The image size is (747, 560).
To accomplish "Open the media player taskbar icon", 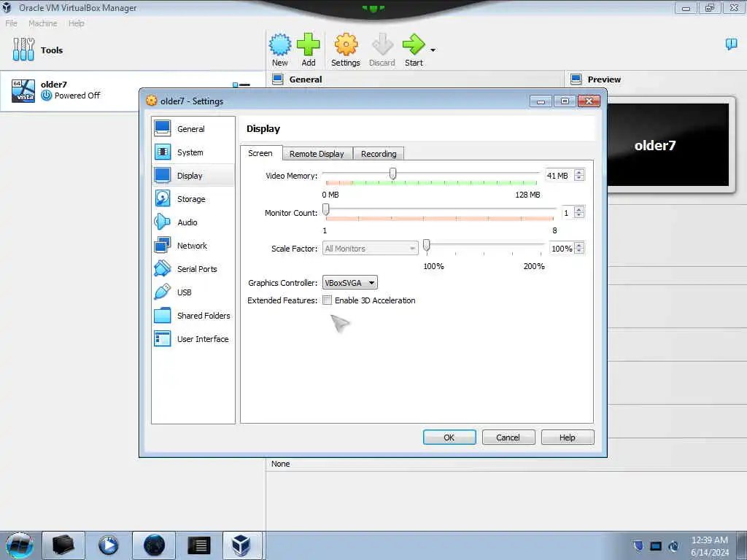I will [x=108, y=545].
